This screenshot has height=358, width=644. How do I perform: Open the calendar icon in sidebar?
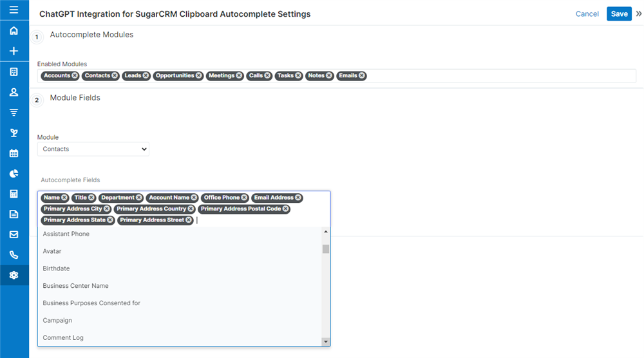[x=14, y=153]
